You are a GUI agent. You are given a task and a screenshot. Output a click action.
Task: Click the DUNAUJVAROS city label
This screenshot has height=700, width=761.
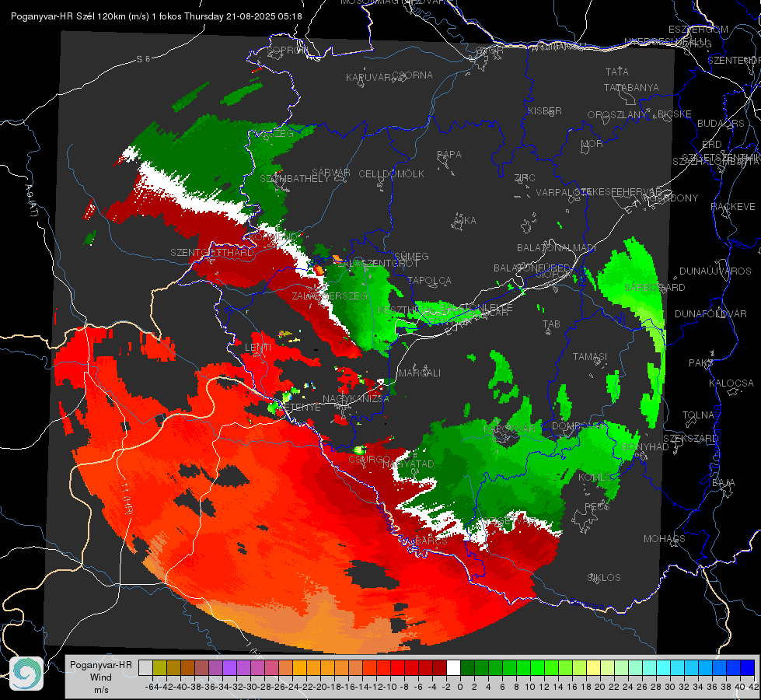click(x=715, y=271)
